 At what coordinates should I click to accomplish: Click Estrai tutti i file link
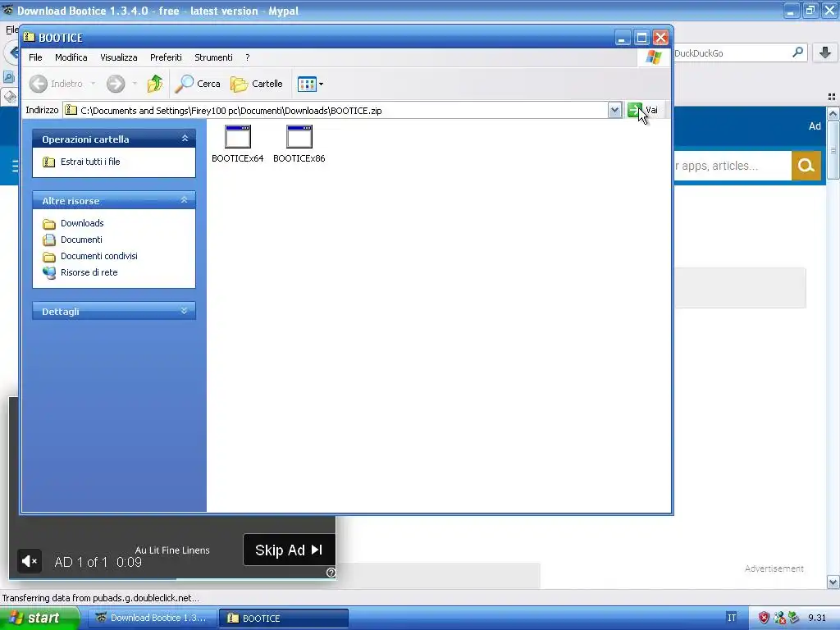90,162
